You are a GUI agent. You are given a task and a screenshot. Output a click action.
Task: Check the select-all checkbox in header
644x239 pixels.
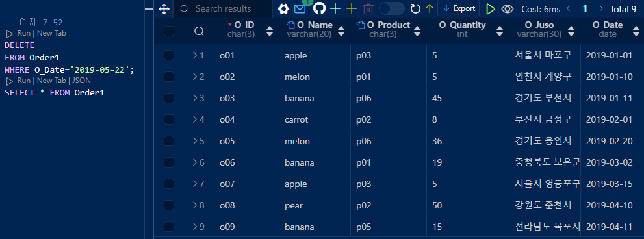tap(169, 31)
